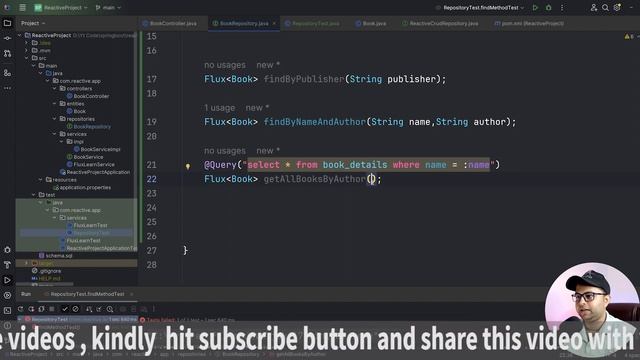Viewport: 640px width, 360px height.
Task: Collapse the src folder
Action: [x=27, y=58]
